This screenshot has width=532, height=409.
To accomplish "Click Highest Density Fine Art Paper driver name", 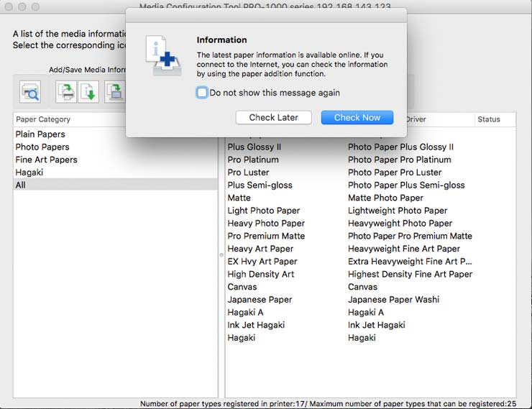I will point(411,274).
